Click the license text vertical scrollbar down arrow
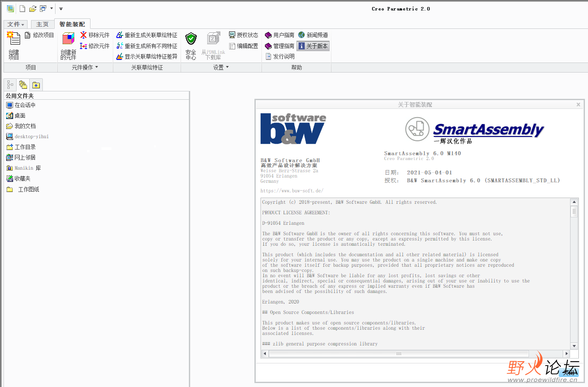The image size is (588, 387). [x=574, y=345]
